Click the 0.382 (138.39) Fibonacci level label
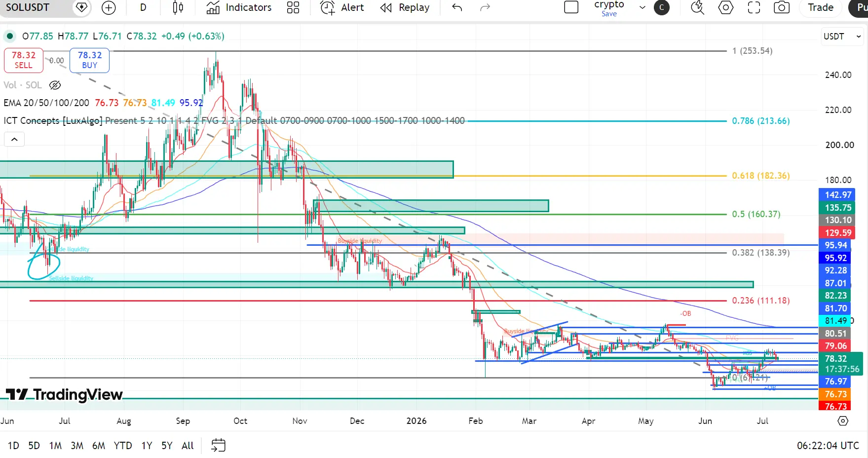The image size is (868, 458). (760, 253)
